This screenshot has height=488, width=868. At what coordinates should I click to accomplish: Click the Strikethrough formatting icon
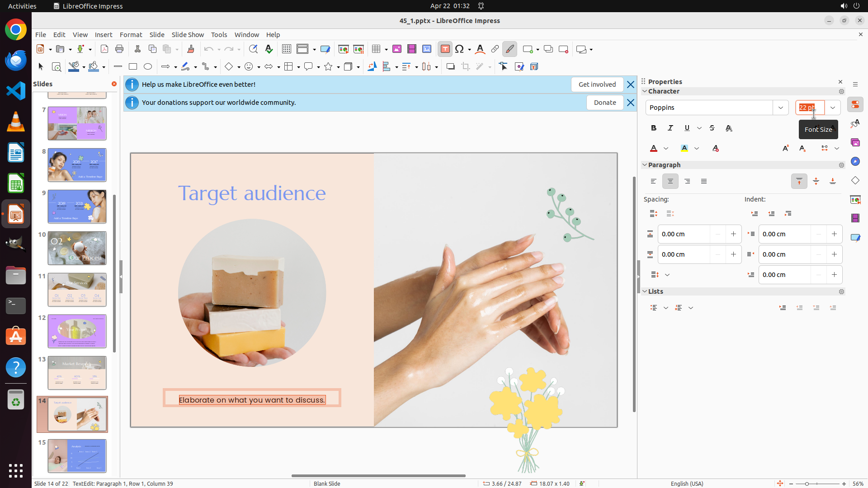[712, 128]
